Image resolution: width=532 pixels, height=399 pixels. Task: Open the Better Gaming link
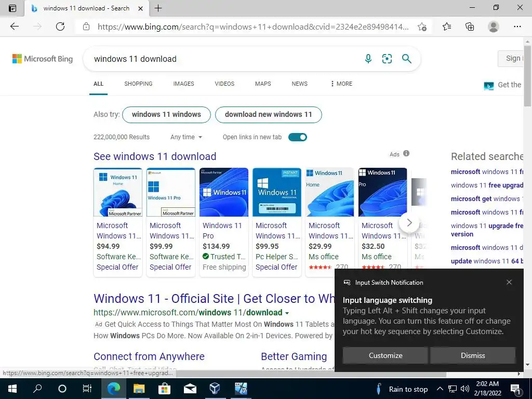[x=294, y=356]
